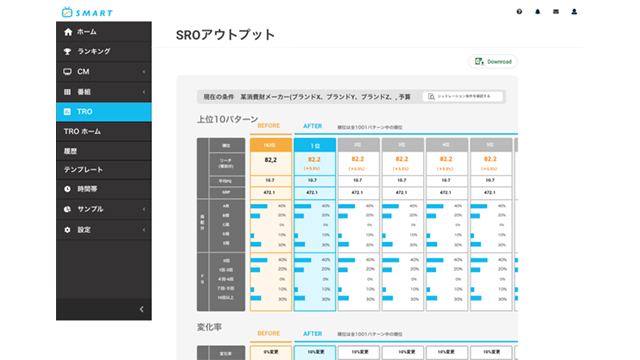
Task: Select AFTER tab in 変化率 section
Action: point(313,334)
